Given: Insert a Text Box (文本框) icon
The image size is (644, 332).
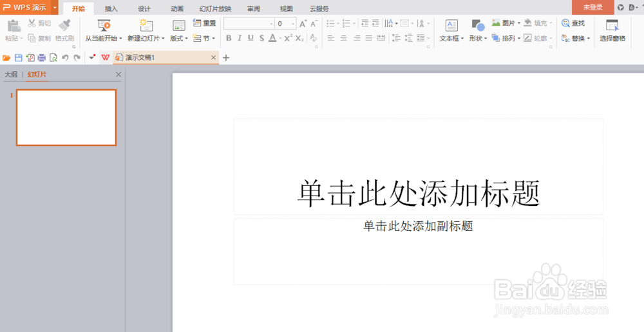Looking at the screenshot, I should pos(451,26).
